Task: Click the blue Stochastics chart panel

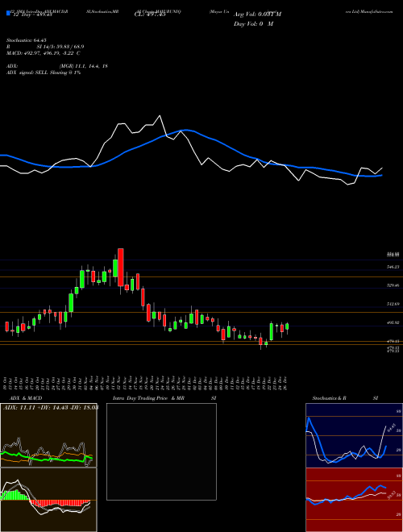Action: 354,435
